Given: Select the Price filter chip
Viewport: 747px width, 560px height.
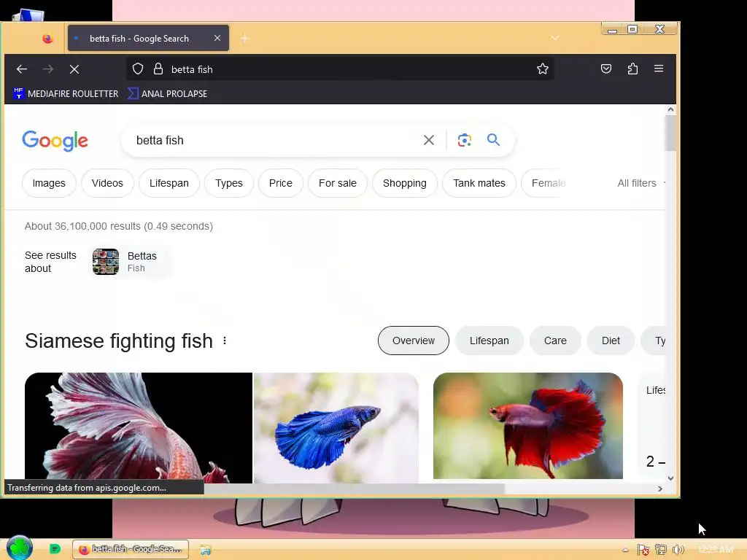Looking at the screenshot, I should (281, 183).
